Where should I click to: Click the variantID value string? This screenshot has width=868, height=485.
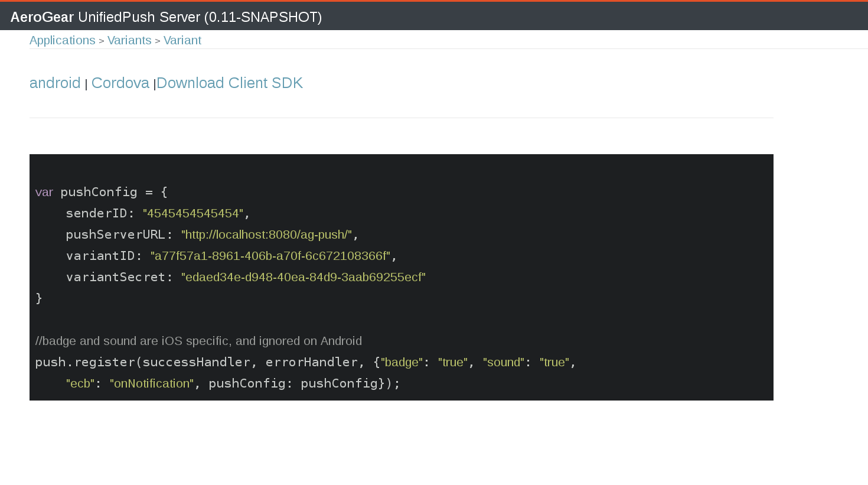tap(270, 256)
